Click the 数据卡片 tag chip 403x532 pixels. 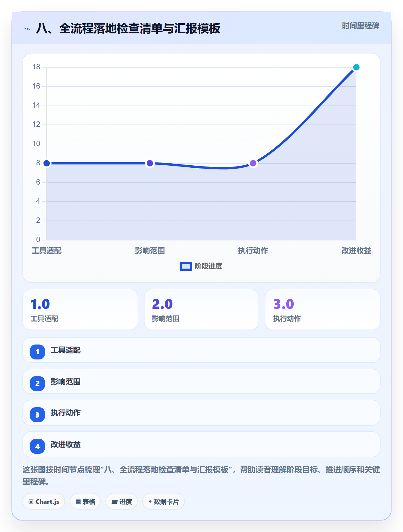(x=164, y=502)
